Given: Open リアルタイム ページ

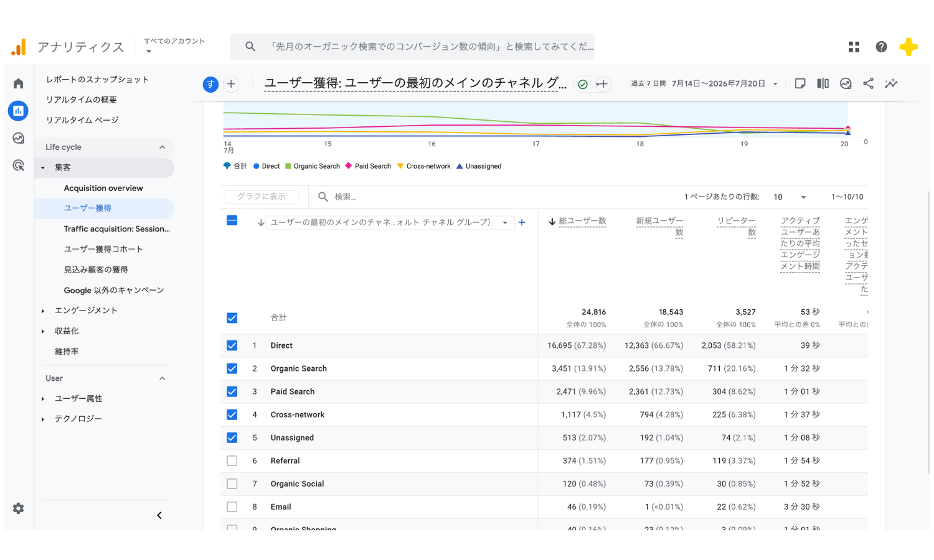Looking at the screenshot, I should (82, 120).
